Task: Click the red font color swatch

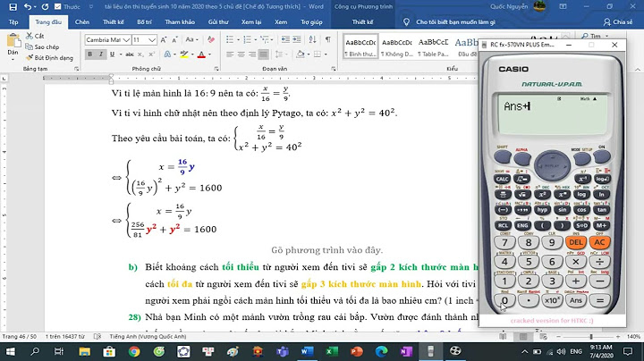Action: click(x=201, y=55)
